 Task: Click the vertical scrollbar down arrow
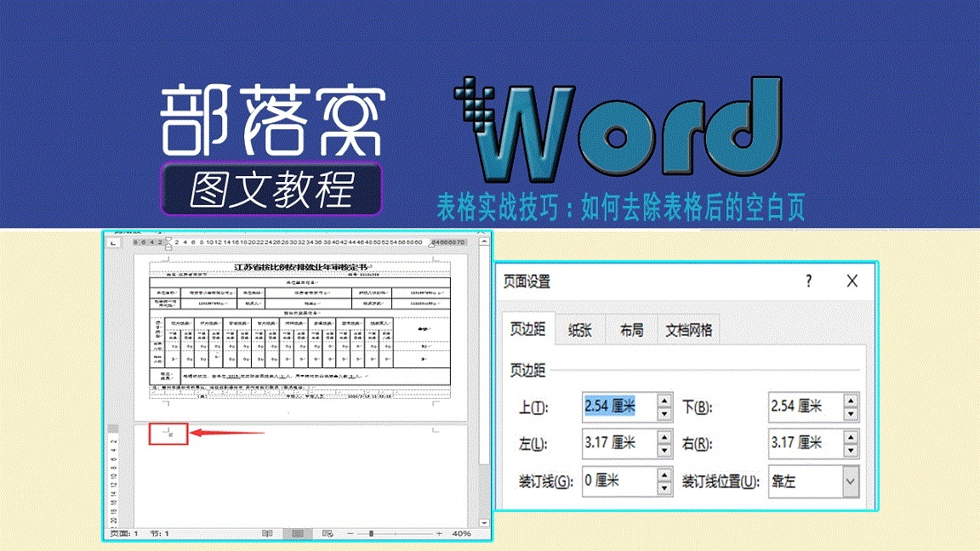484,523
